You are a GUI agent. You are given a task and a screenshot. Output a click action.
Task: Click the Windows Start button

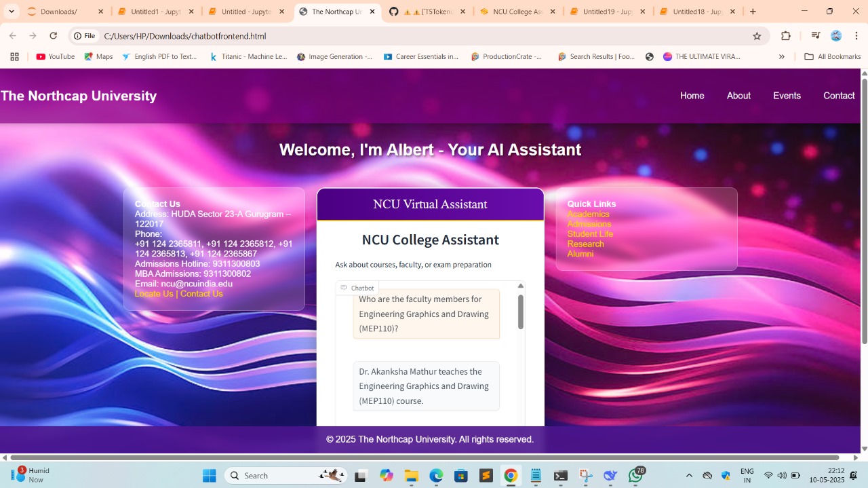click(x=209, y=475)
